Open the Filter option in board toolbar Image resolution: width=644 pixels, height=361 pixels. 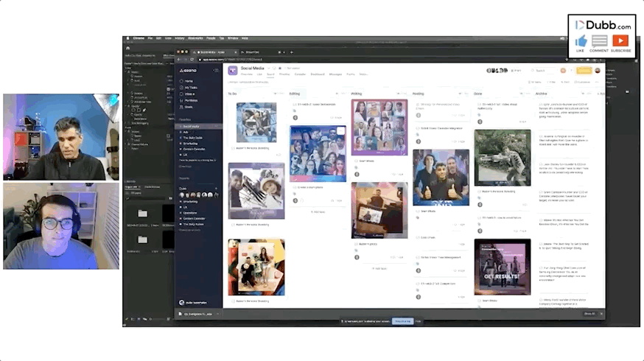(552, 82)
